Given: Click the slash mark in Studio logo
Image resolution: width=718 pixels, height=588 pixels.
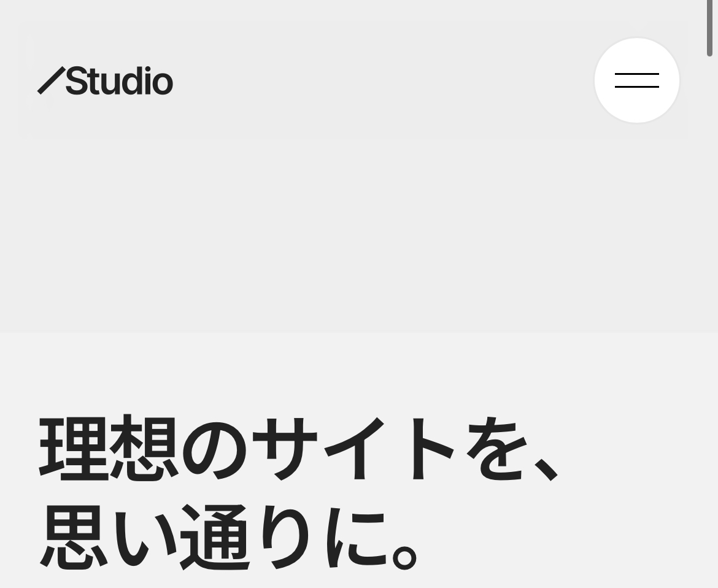Looking at the screenshot, I should [x=51, y=80].
